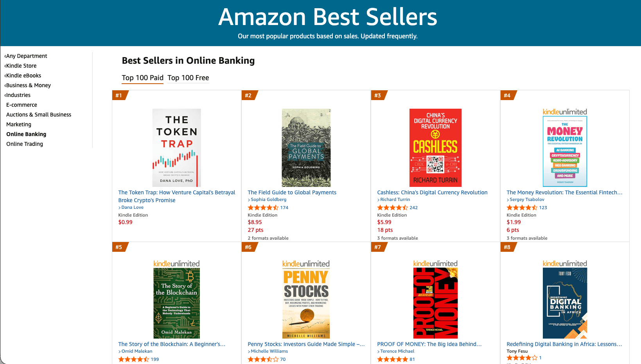Go back up to Kindle Store category
Image resolution: width=641 pixels, height=364 pixels.
pyautogui.click(x=21, y=65)
